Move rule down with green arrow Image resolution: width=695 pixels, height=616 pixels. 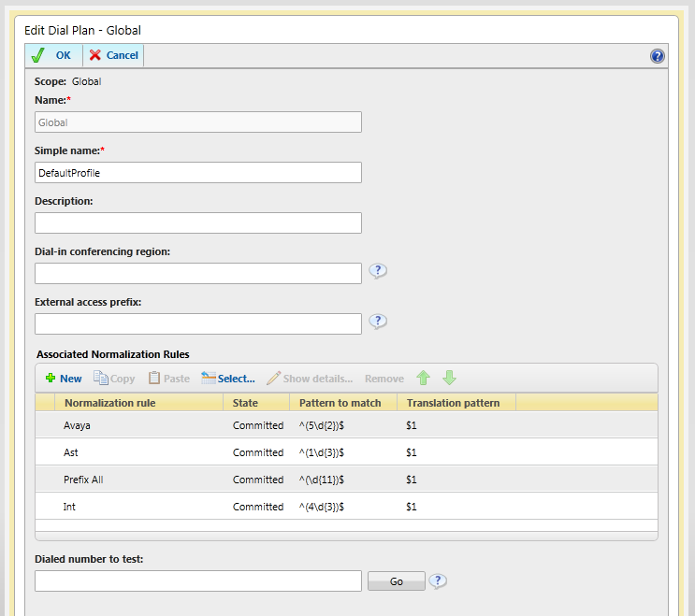tap(449, 379)
